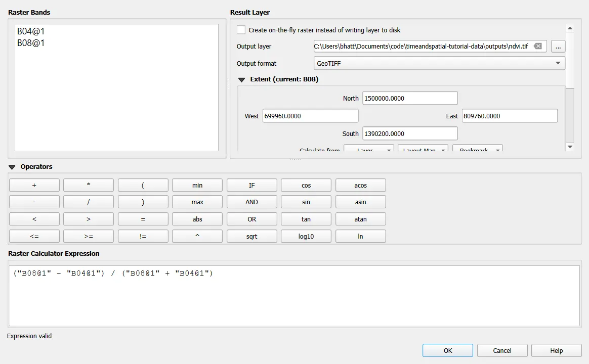This screenshot has width=589, height=364.
Task: Click the South extent field
Action: pos(410,133)
